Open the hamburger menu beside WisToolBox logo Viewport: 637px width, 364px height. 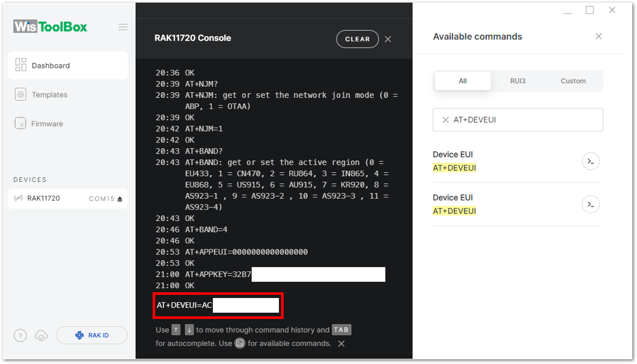(x=123, y=27)
